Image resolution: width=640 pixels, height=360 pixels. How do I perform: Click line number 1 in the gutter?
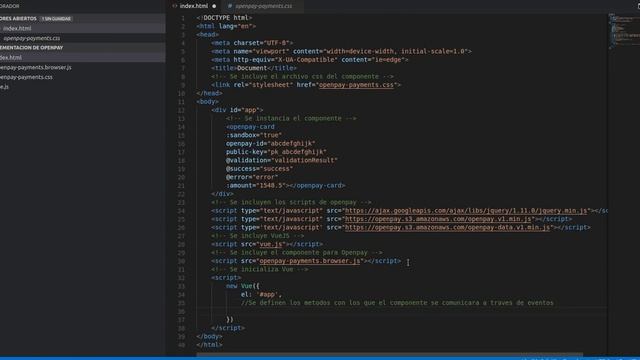183,18
